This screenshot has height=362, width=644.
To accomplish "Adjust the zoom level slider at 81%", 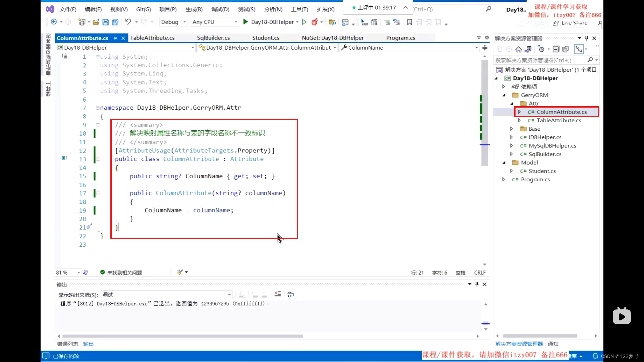I will [x=68, y=272].
